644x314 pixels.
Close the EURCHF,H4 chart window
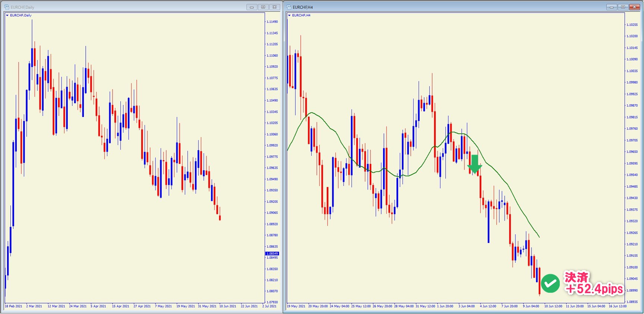coord(634,7)
